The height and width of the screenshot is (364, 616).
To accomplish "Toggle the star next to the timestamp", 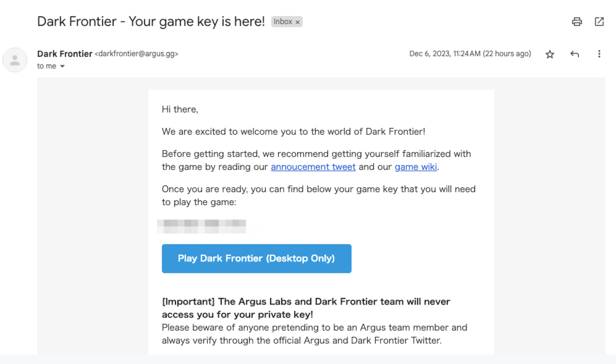I will (550, 54).
